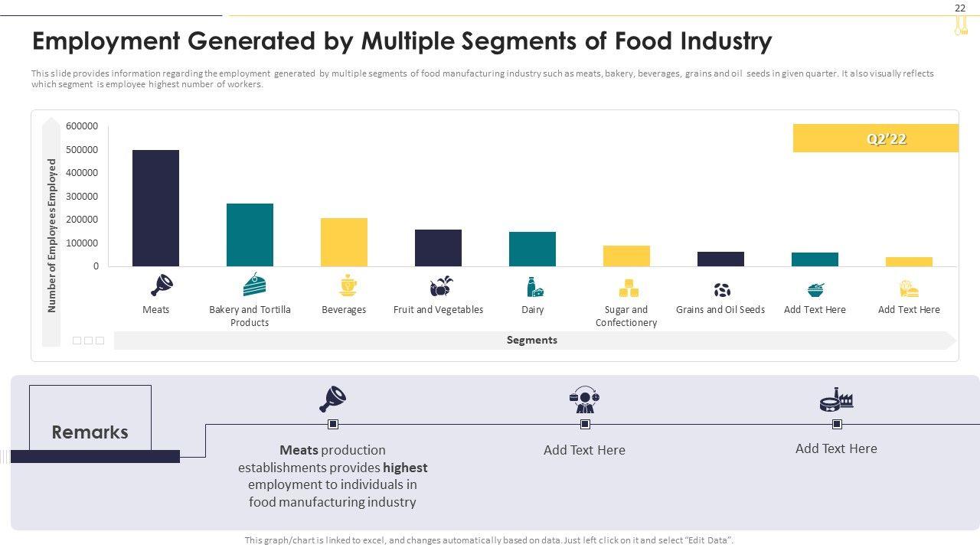Click the ham icon in Remarks timeline

[x=332, y=399]
